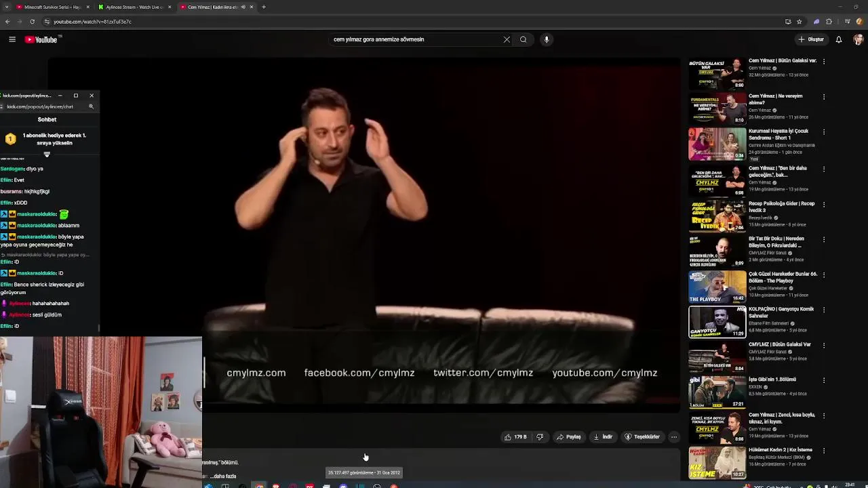Open options for Çok Güzel Hareketler video

point(824,274)
